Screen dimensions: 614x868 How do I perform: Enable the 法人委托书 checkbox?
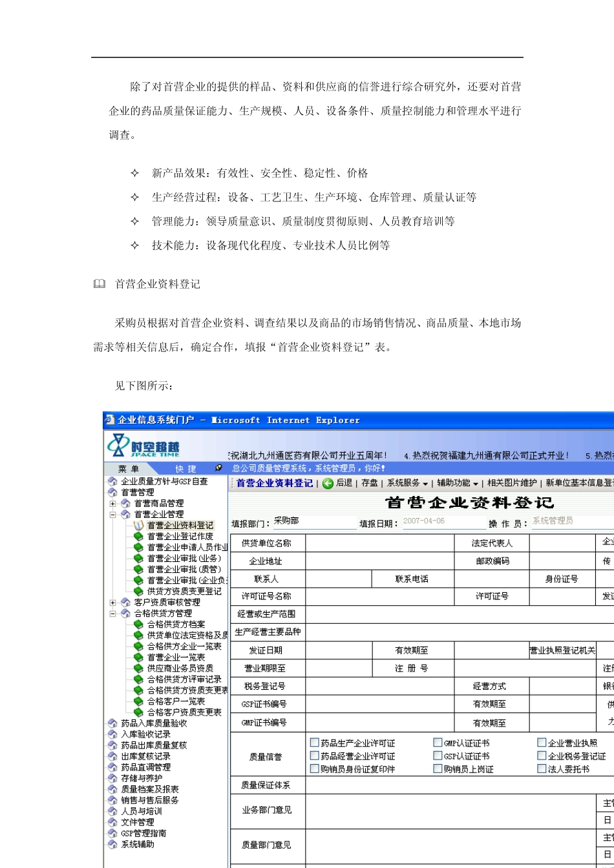coord(542,769)
